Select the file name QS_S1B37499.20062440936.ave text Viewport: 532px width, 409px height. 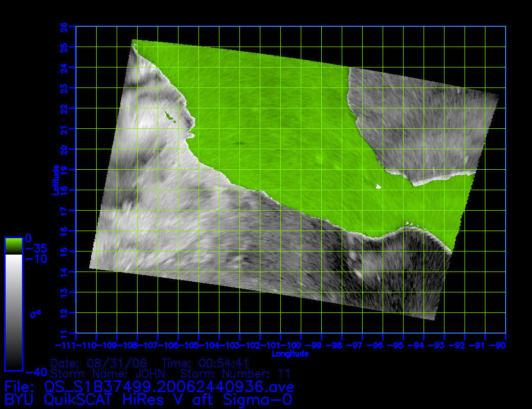(169, 386)
